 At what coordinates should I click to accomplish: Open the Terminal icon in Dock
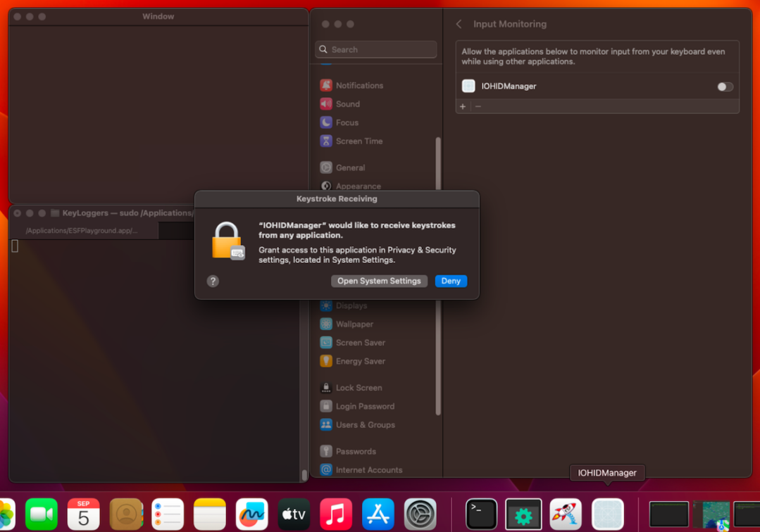pyautogui.click(x=481, y=514)
